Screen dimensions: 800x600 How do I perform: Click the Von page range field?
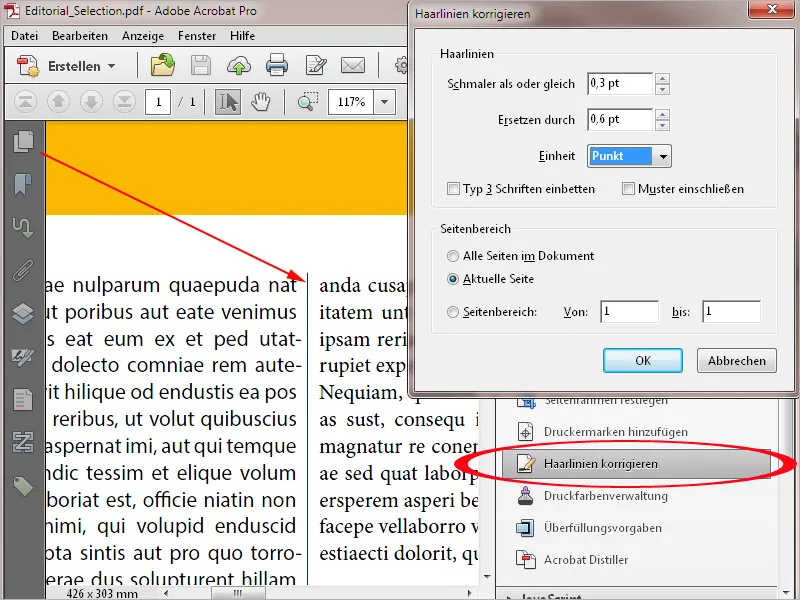[629, 312]
